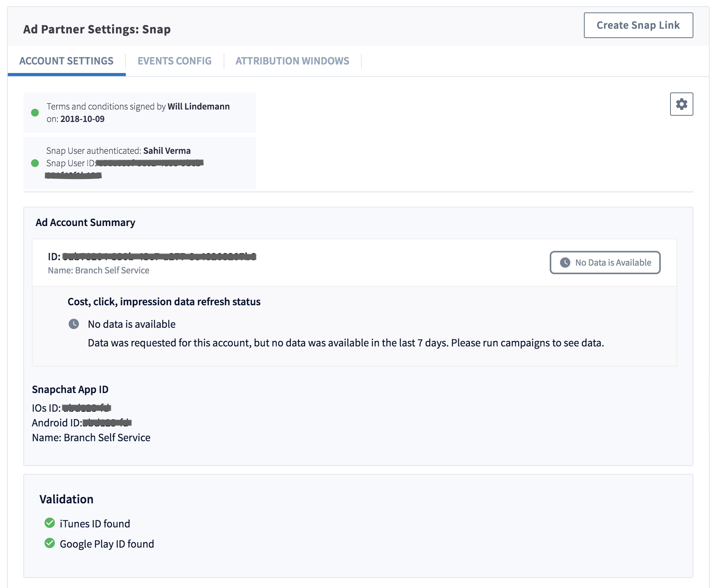Switch to the Account Settings tab
Image resolution: width=719 pixels, height=588 pixels.
click(66, 61)
